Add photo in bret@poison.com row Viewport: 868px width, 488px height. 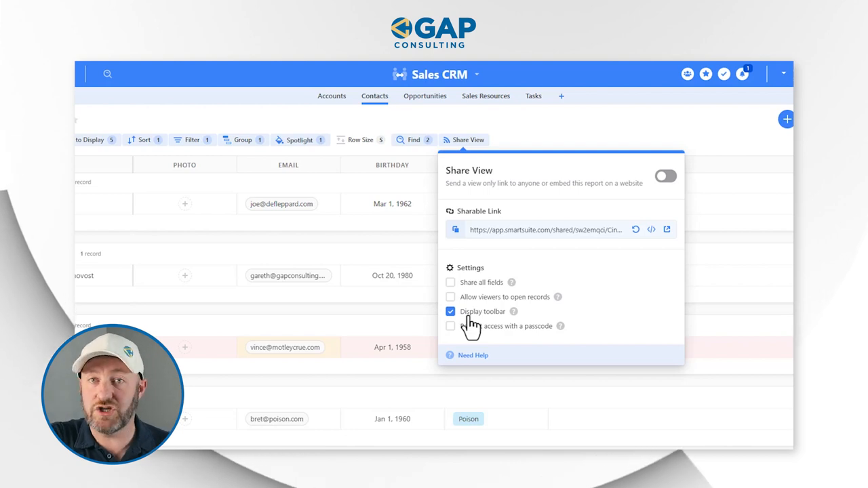(x=184, y=419)
